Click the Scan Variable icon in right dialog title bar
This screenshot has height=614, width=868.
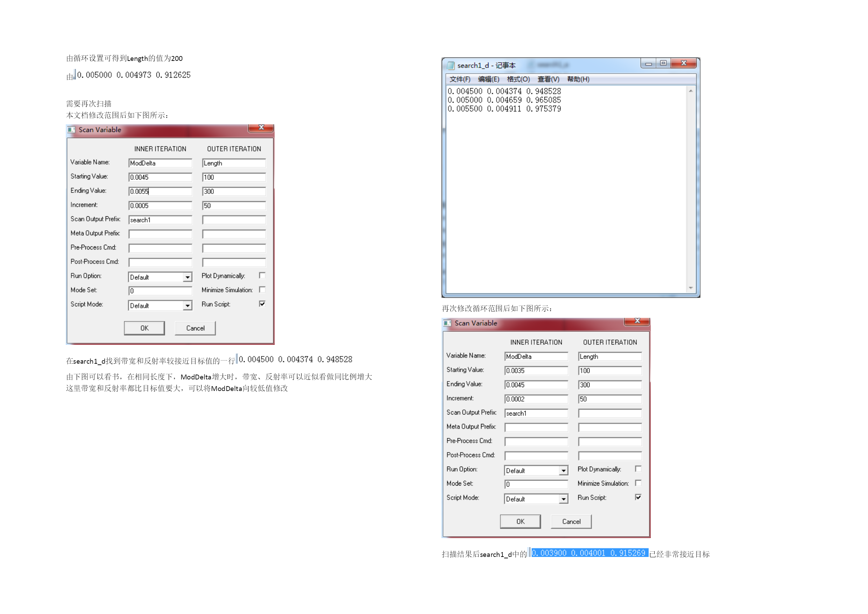[x=447, y=323]
